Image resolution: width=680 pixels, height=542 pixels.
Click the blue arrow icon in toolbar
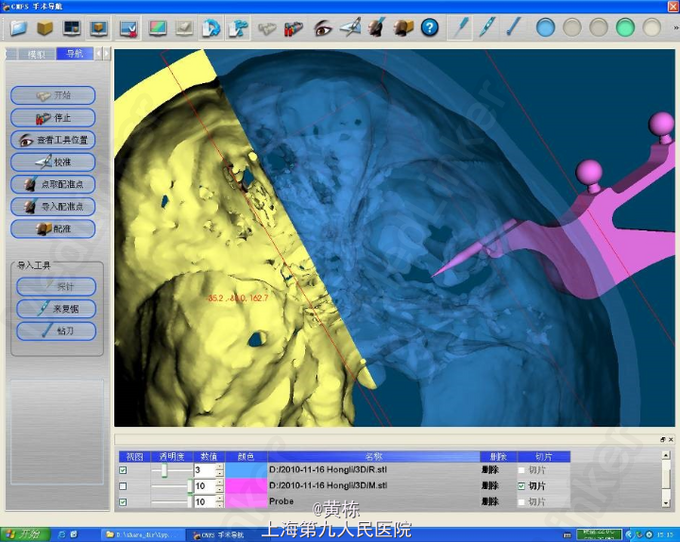pos(211,28)
